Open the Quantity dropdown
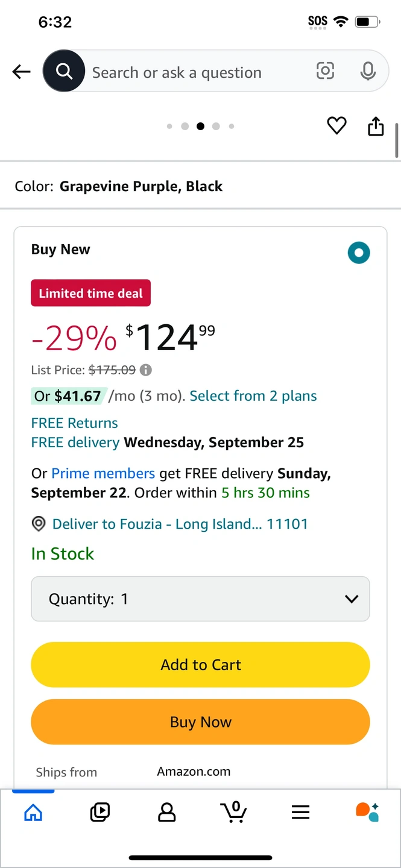Image resolution: width=401 pixels, height=868 pixels. 200,599
